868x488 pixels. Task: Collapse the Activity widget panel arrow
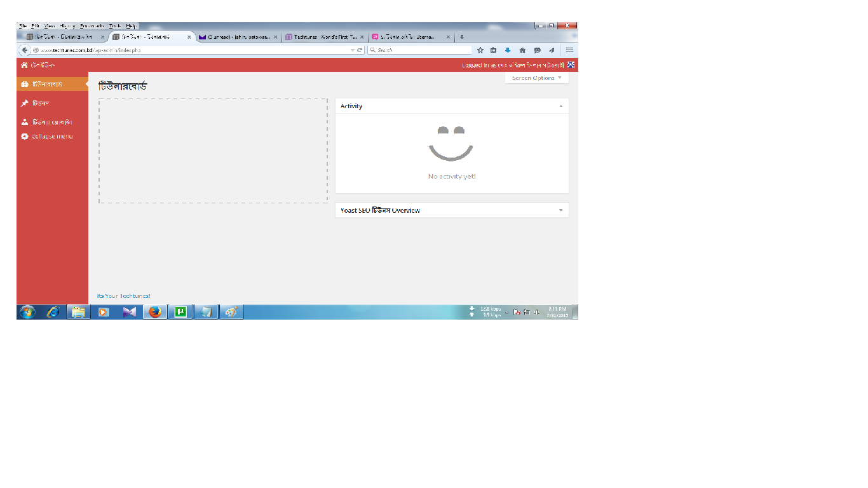click(560, 106)
